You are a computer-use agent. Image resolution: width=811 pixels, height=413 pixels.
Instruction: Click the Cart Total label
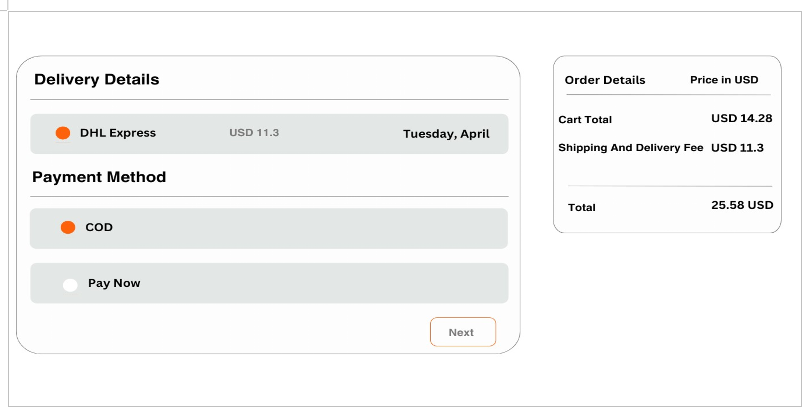click(585, 120)
